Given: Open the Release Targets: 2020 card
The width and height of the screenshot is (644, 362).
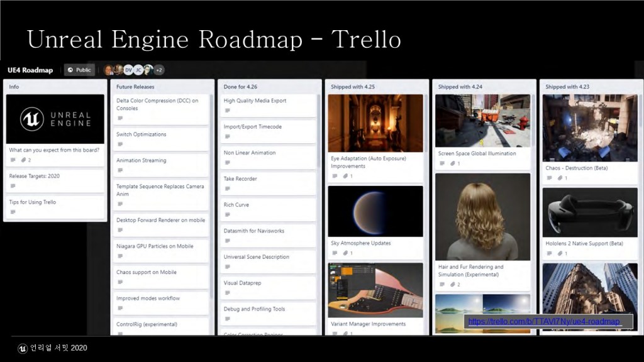Looking at the screenshot, I should coord(34,176).
